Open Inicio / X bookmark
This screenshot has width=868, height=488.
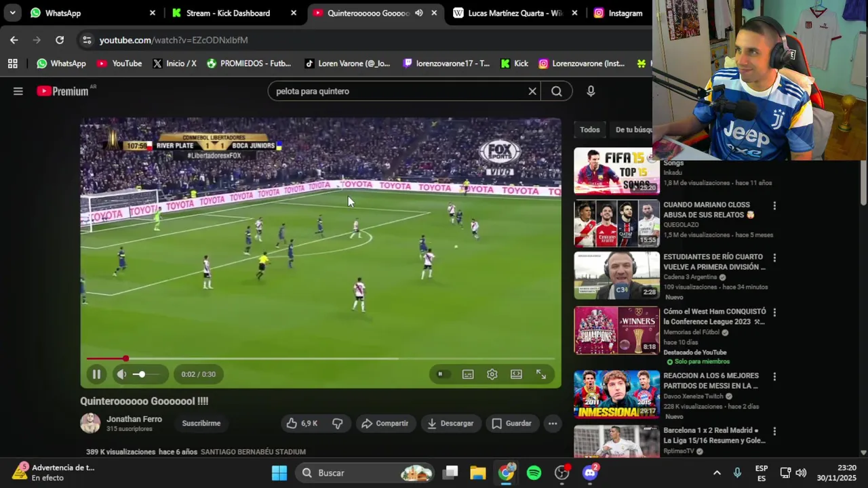[174, 63]
